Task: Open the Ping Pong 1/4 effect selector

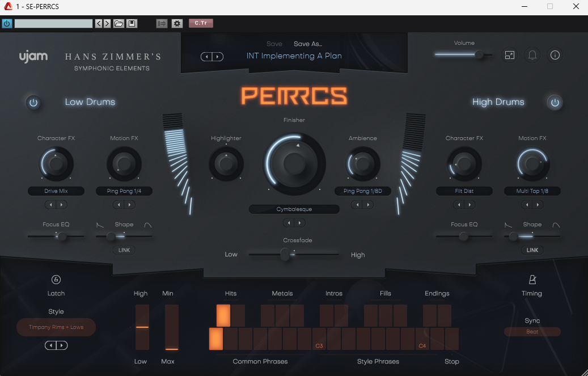Action: click(124, 191)
